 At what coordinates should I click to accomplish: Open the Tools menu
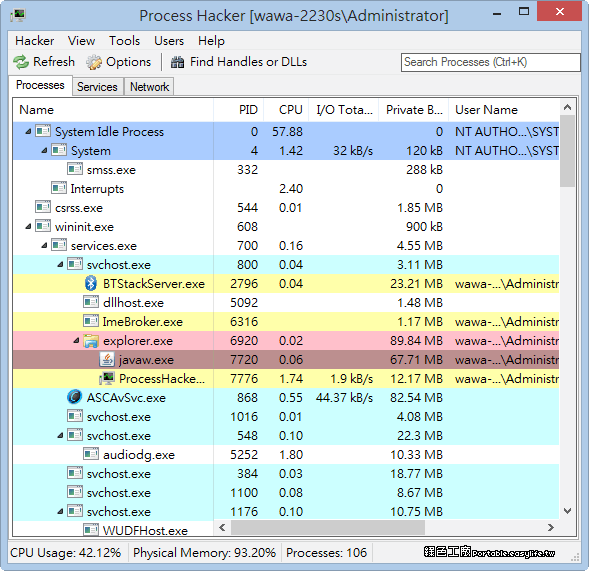click(x=124, y=41)
